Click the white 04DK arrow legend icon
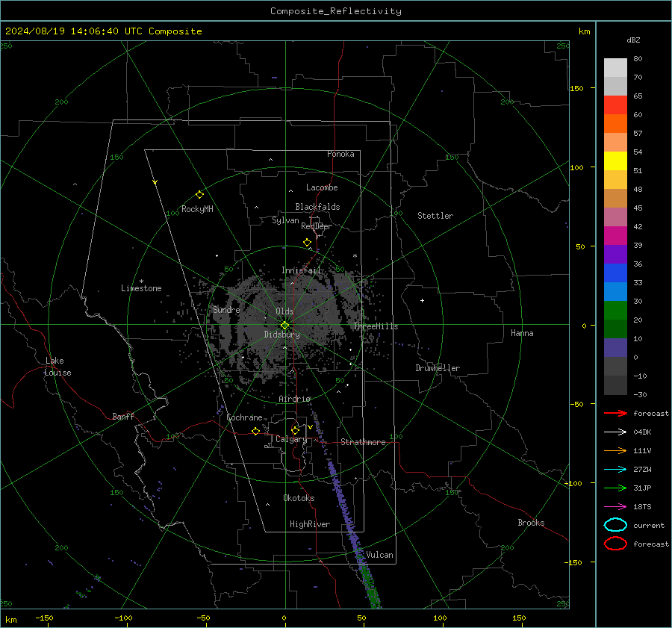This screenshot has width=672, height=628. 615,432
